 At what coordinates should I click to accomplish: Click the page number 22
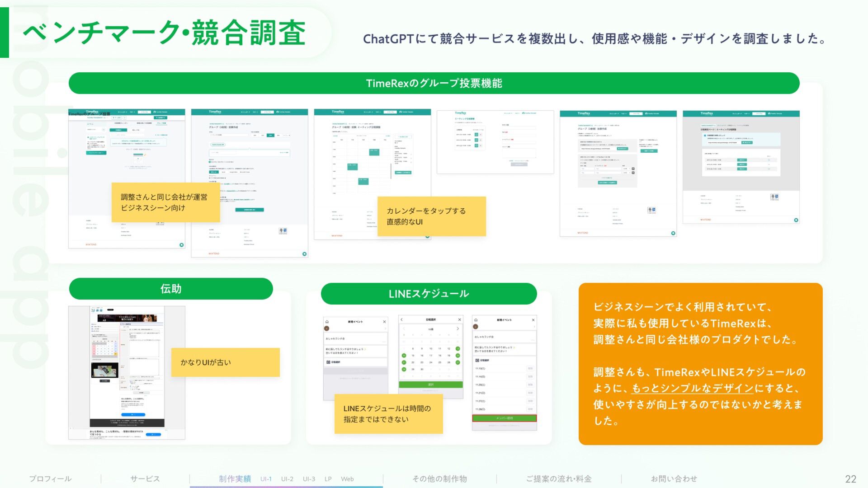coord(851,479)
